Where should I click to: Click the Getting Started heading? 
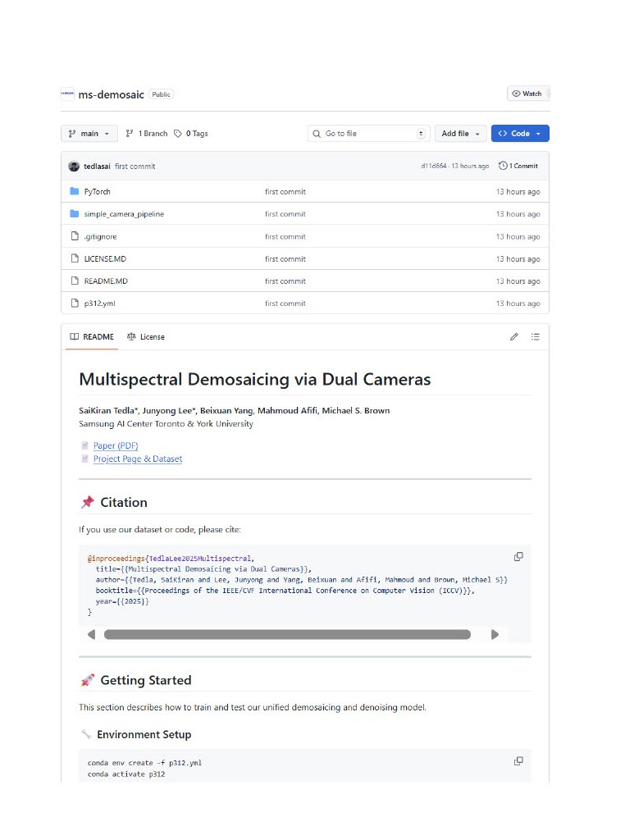(x=146, y=680)
